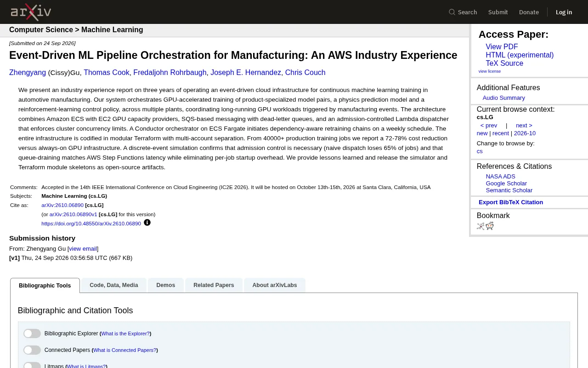Image resolution: width=588 pixels, height=368 pixels.
Task: Go to the next paper link
Action: coord(524,126)
